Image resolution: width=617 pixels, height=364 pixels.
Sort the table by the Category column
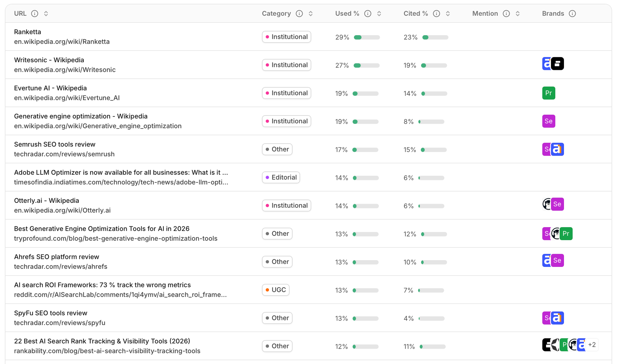click(x=311, y=14)
